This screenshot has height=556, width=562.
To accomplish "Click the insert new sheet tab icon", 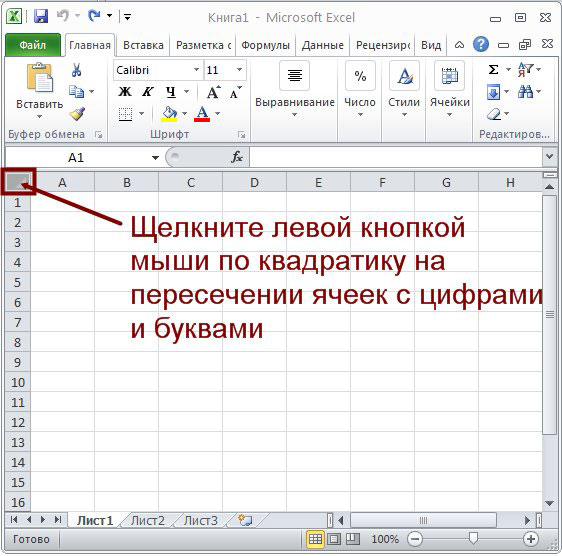I will (x=246, y=520).
